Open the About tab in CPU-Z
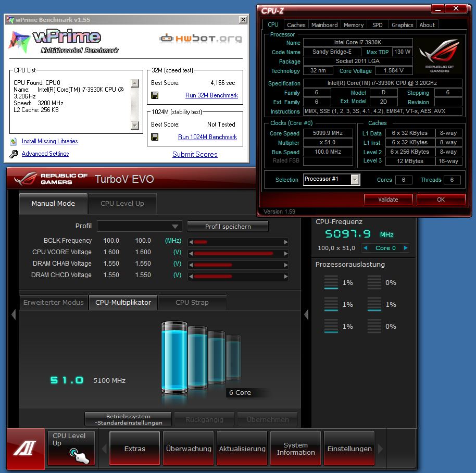This screenshot has height=473, width=476. click(427, 25)
